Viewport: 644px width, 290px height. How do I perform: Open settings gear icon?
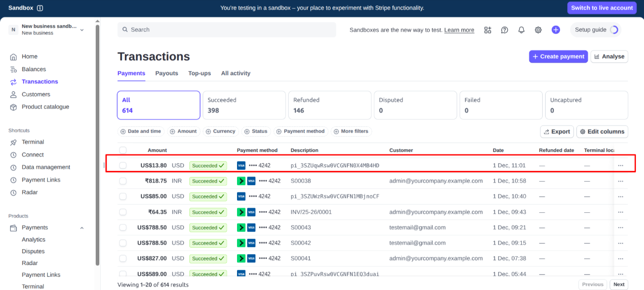click(x=538, y=30)
